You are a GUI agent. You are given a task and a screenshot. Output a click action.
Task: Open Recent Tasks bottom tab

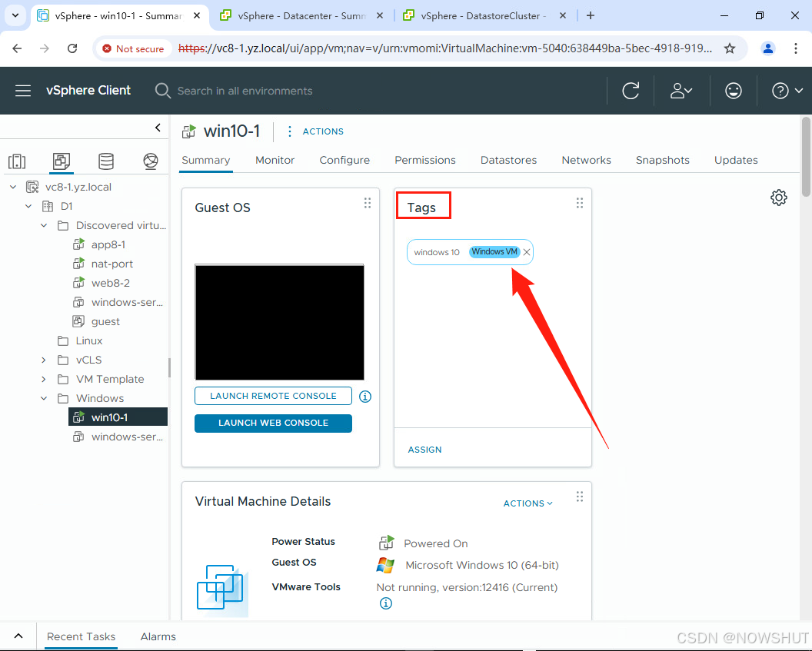(82, 636)
